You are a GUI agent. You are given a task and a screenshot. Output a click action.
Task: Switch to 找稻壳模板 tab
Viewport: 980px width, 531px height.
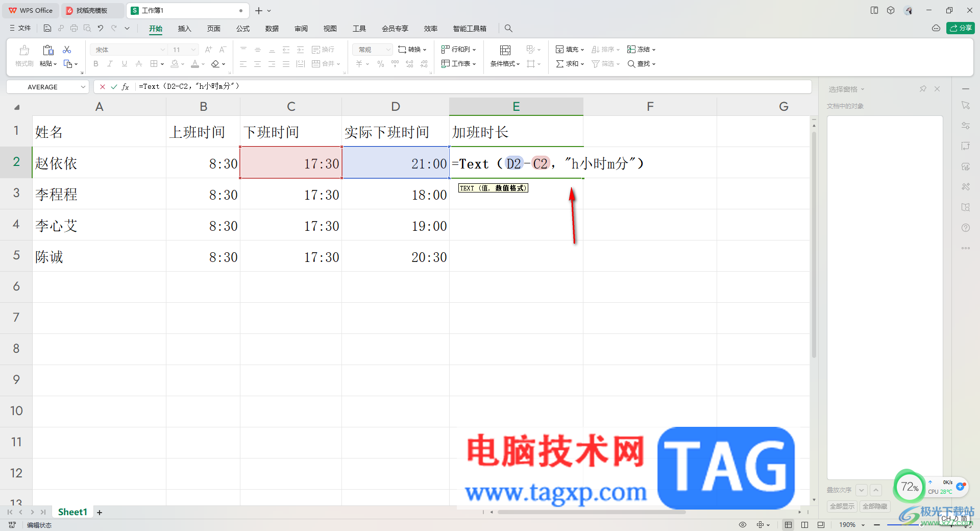pos(92,11)
